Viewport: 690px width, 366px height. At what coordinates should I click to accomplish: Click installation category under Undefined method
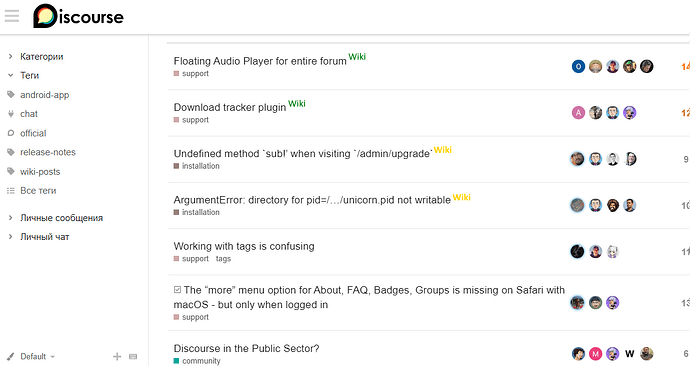[196, 166]
